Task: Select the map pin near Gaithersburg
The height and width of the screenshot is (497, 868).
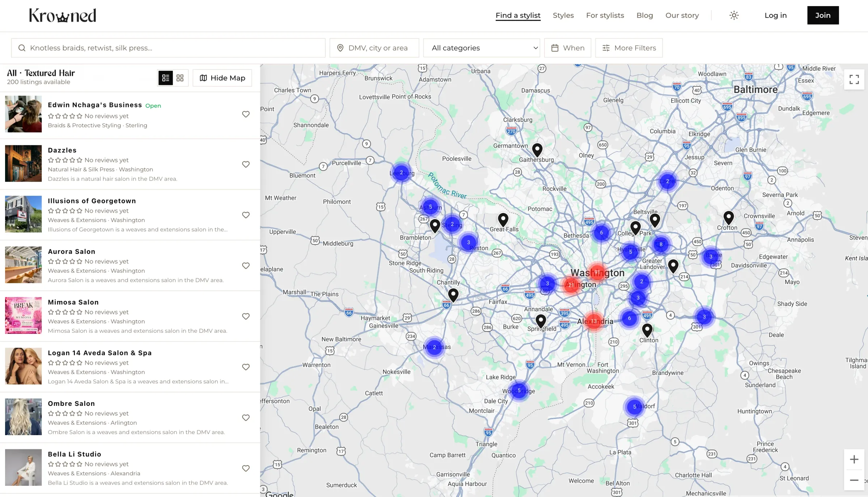Action: click(537, 150)
